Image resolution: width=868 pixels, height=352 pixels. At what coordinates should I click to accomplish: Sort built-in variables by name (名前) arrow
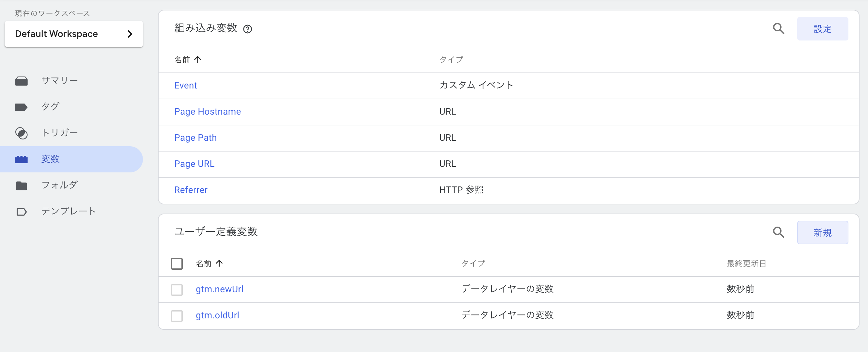(198, 60)
